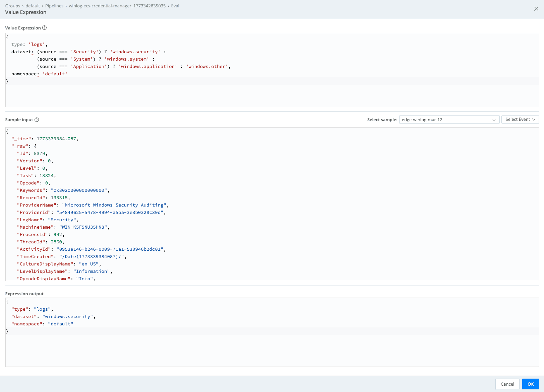The image size is (544, 392).
Task: Open the default group from the breadcrumb
Action: click(x=33, y=6)
